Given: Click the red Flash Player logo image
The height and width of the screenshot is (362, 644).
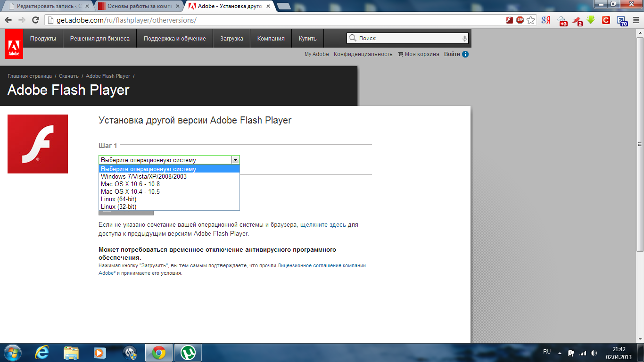Looking at the screenshot, I should coord(38,144).
